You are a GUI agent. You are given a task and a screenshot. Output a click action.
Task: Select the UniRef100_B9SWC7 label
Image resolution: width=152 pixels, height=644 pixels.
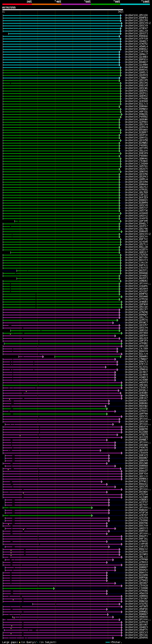tap(136, 322)
